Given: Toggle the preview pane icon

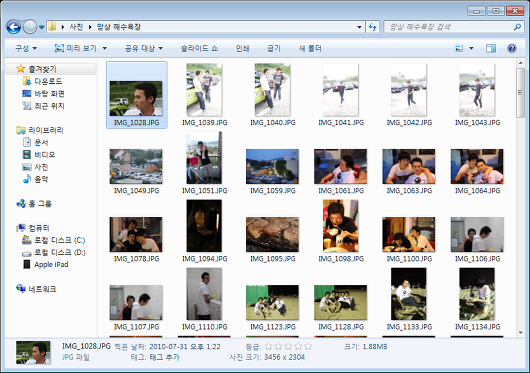Looking at the screenshot, I should tap(491, 48).
